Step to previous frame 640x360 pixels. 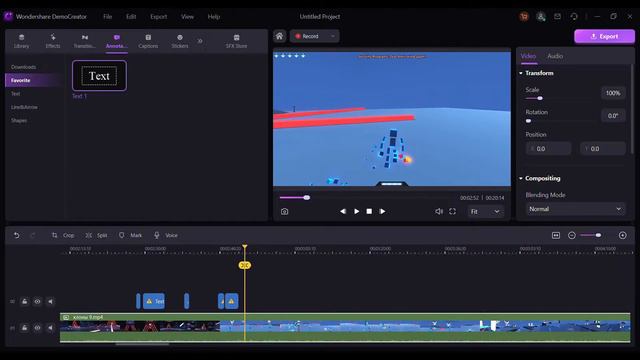coord(343,211)
